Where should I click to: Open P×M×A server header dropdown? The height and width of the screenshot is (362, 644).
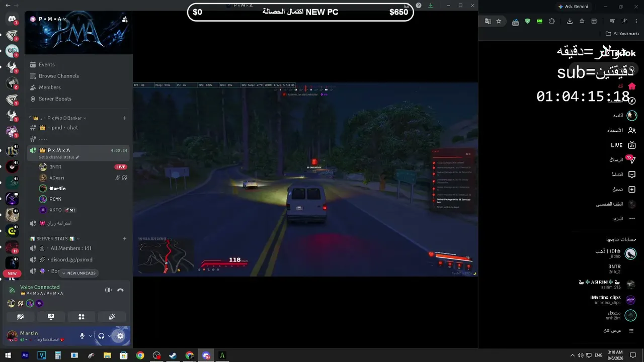click(48, 19)
